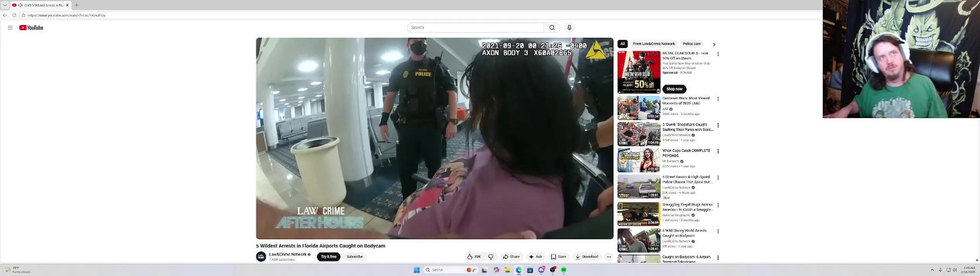This screenshot has height=276, width=980.
Task: Open options for 6 Airport Terminal Takedowns
Action: point(718,258)
